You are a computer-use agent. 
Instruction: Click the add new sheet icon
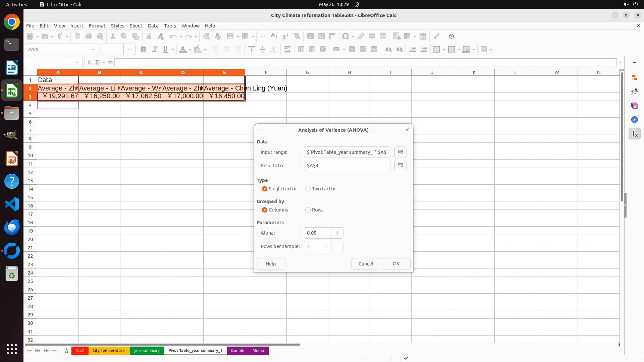65,351
